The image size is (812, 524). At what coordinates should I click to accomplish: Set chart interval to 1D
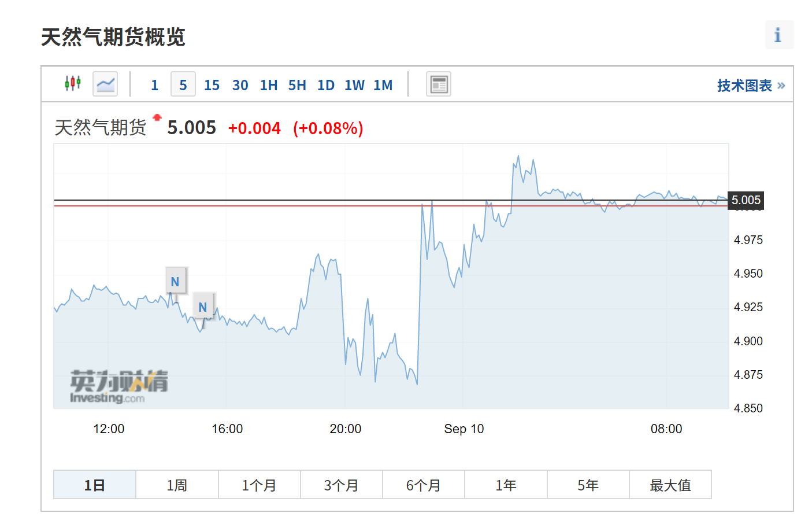coord(325,86)
